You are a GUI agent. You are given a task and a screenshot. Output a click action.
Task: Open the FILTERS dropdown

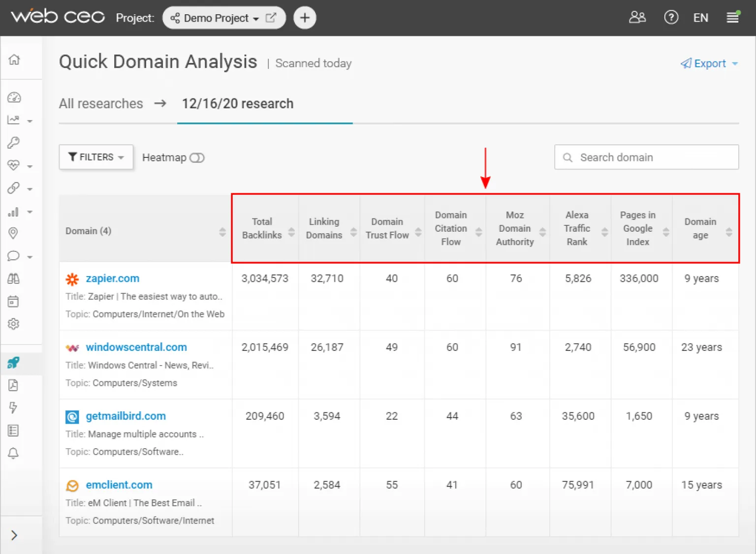coord(96,157)
